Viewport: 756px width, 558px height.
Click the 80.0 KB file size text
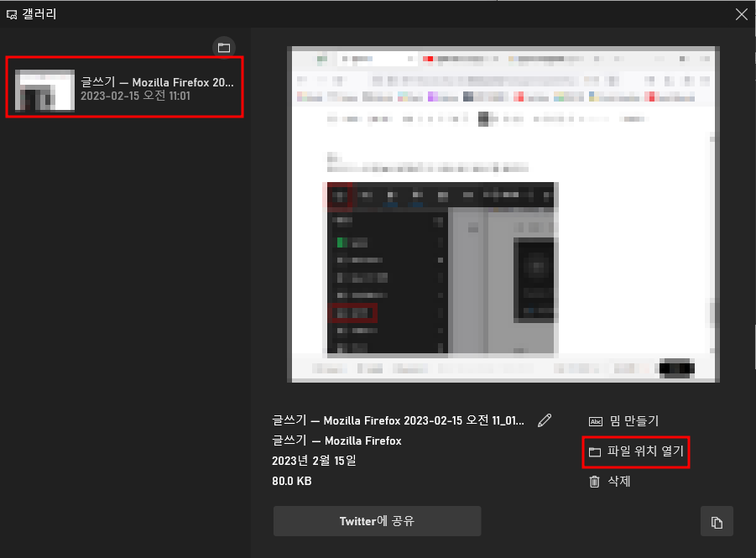(292, 481)
